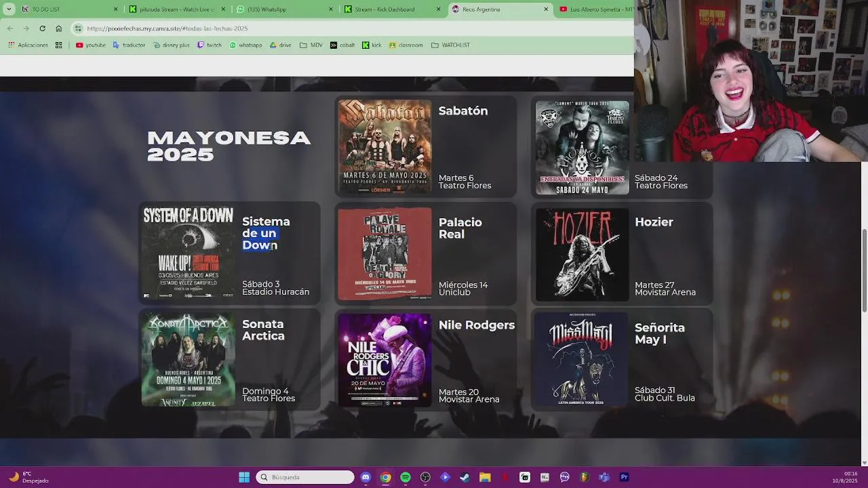Open the Aplicaciones apps shortcut

[x=28, y=45]
